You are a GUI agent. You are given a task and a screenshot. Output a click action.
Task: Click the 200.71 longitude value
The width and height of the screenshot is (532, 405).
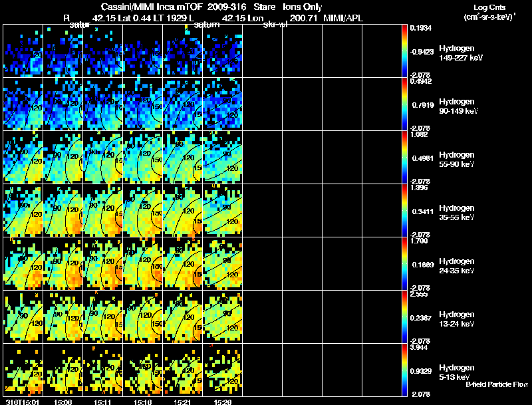304,18
